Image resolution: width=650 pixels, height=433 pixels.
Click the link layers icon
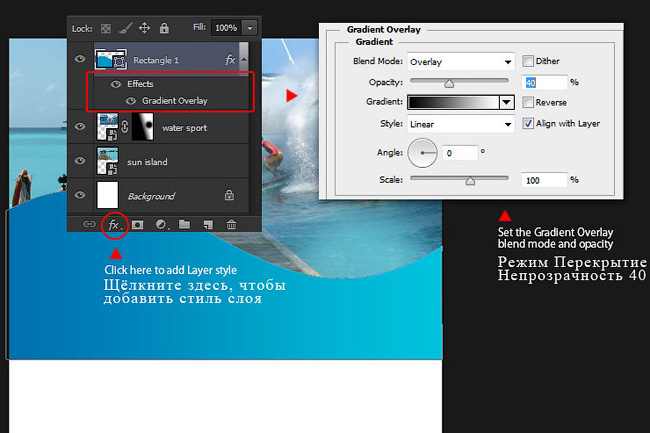89,224
